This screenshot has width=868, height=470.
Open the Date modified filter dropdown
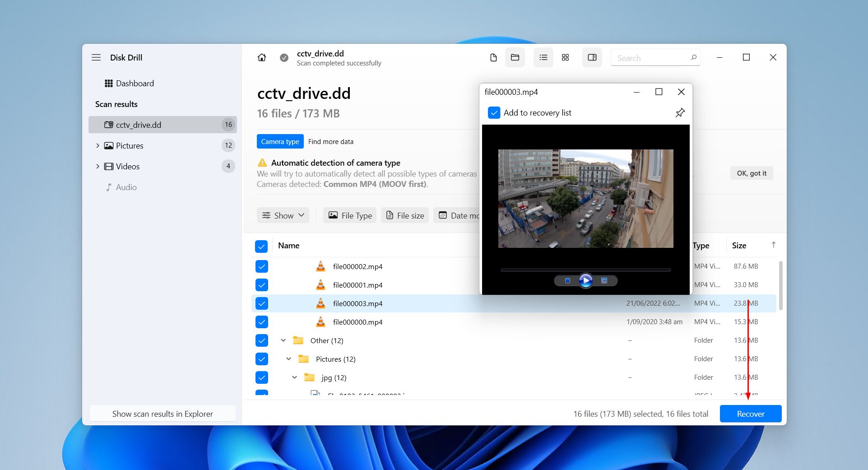(457, 215)
